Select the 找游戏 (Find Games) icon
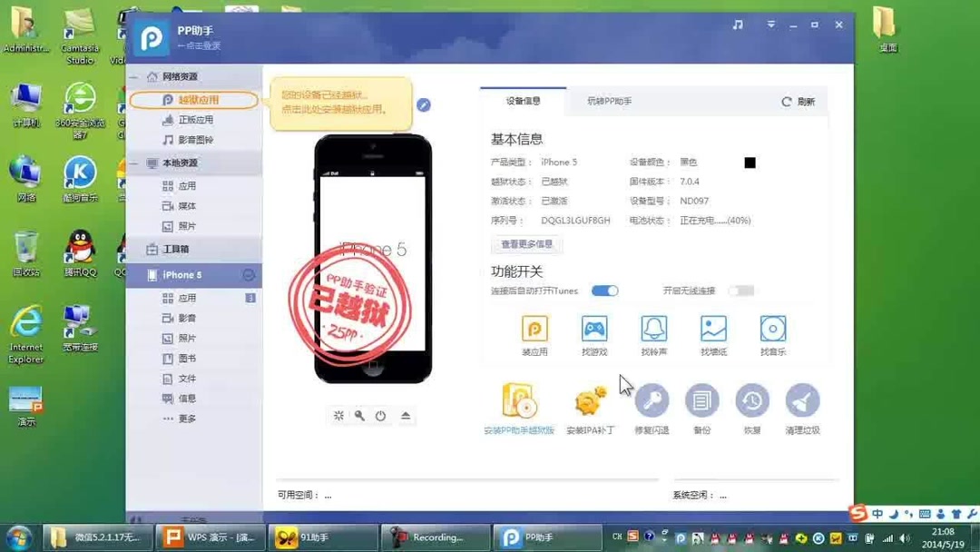This screenshot has width=980, height=552. point(593,331)
